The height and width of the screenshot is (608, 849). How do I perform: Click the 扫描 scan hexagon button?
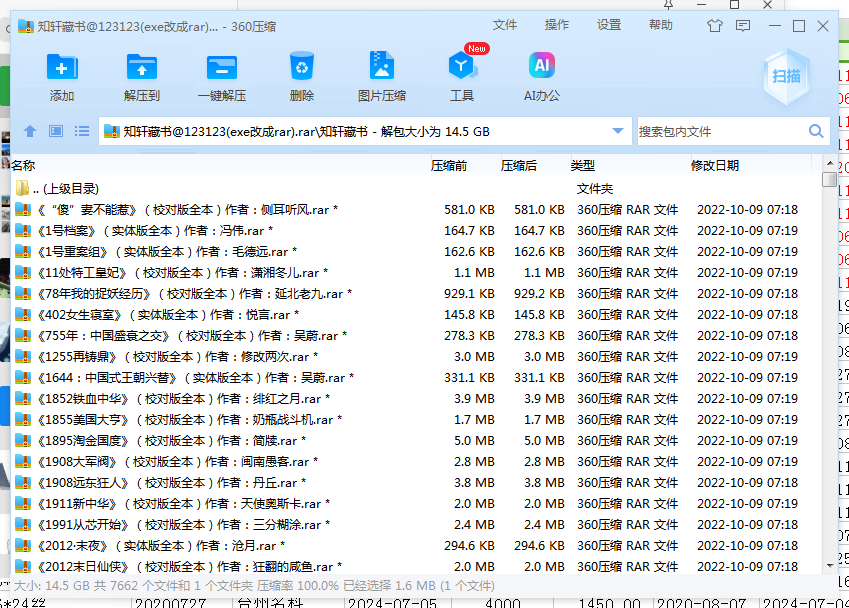click(x=786, y=76)
